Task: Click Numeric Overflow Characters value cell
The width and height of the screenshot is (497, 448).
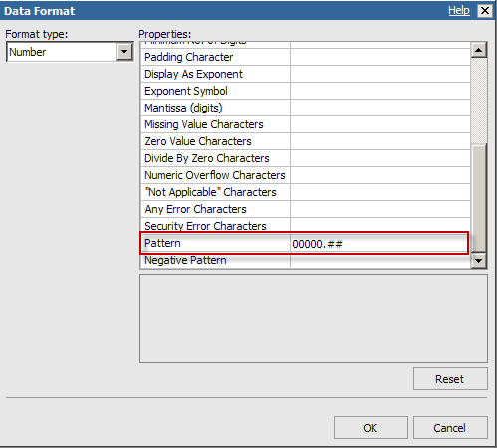Action: 380,175
